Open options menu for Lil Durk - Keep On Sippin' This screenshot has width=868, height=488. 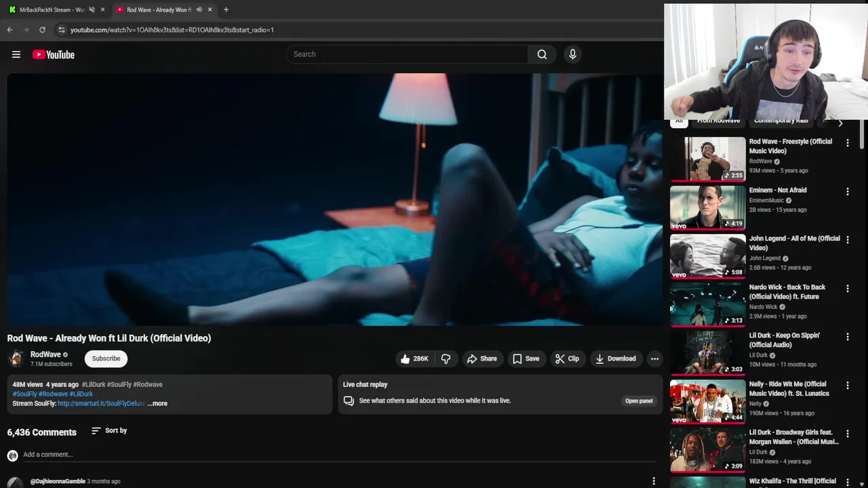[847, 336]
